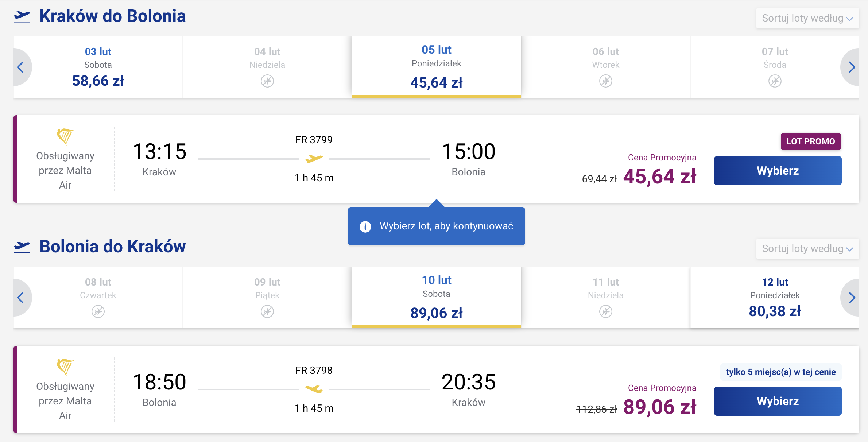868x442 pixels.
Task: Click Ryanair harp logo on flight FR 3799
Action: pos(65,136)
